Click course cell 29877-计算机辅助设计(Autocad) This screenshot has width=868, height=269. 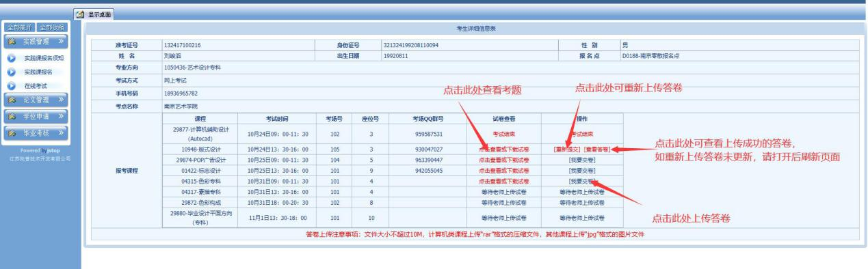pos(200,134)
